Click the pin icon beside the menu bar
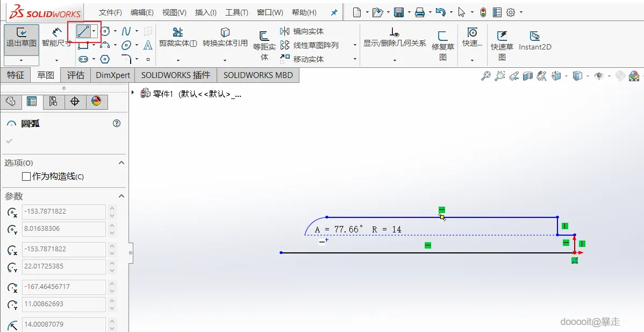 coord(334,13)
